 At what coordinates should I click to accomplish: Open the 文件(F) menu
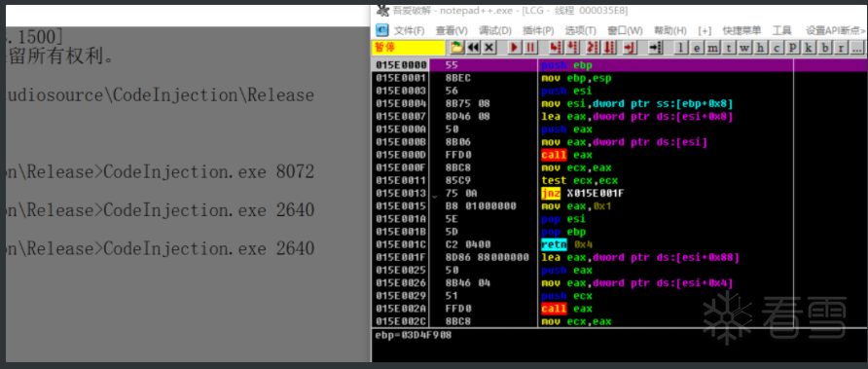[409, 30]
